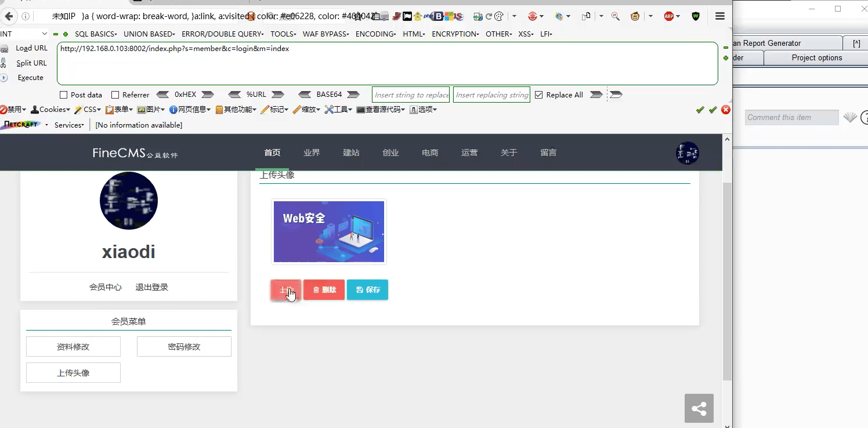Image resolution: width=868 pixels, height=428 pixels.
Task: Switch to the Project options tab
Action: coord(816,58)
